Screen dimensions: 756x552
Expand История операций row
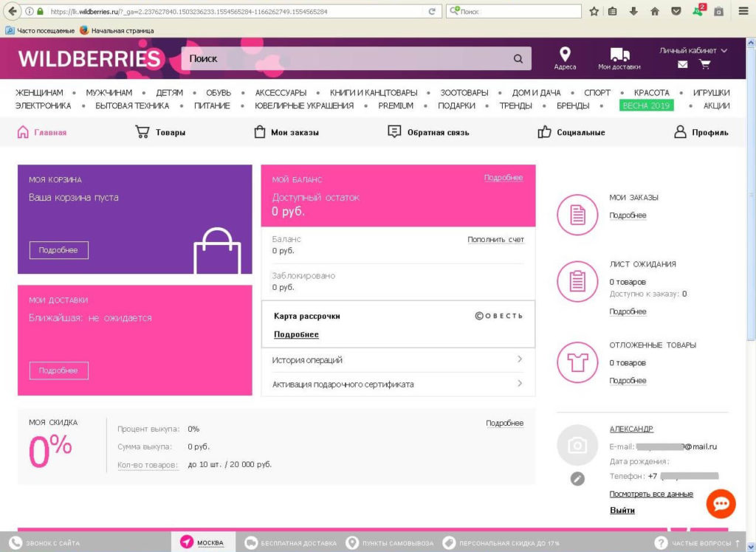point(398,360)
